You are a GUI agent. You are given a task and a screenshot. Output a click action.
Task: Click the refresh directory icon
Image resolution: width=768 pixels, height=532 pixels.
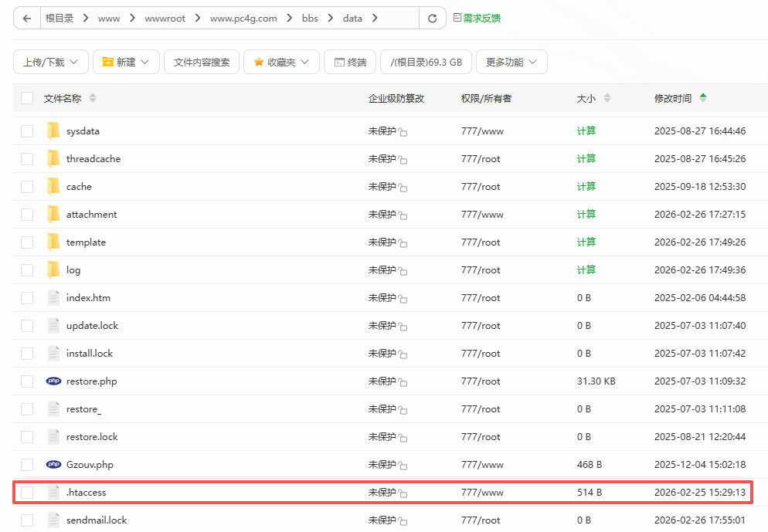click(x=432, y=19)
